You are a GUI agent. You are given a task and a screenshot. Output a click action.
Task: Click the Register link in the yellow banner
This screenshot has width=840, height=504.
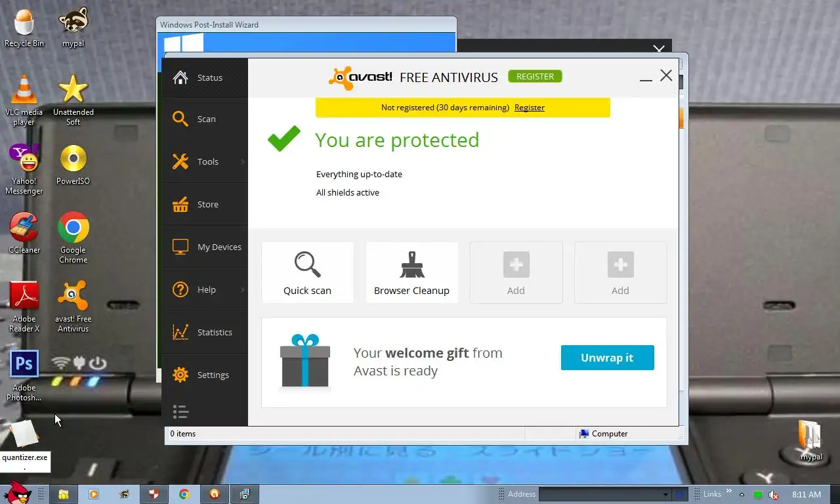pos(530,108)
